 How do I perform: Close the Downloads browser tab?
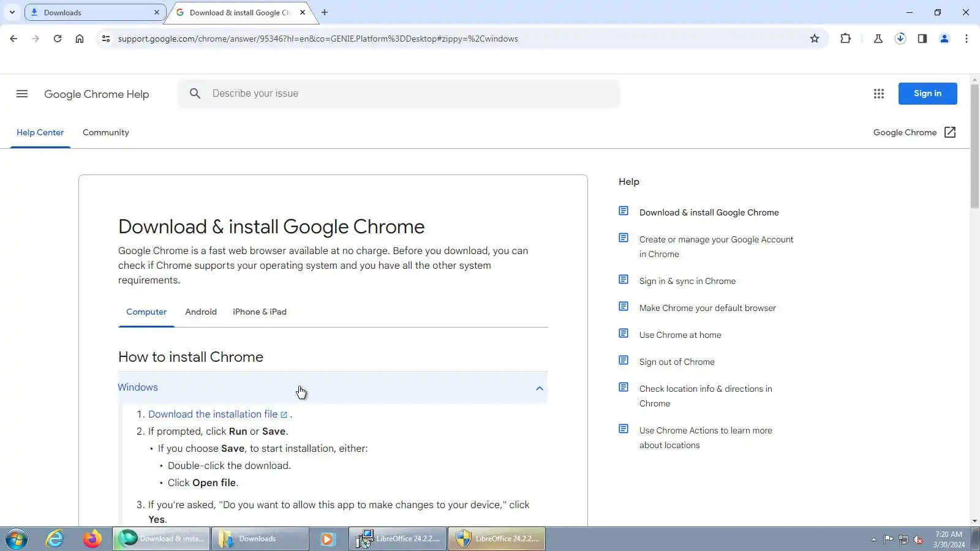point(157,12)
